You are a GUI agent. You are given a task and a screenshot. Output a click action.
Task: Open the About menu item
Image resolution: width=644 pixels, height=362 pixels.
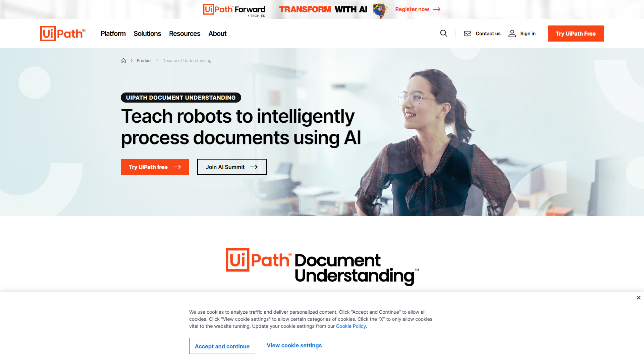click(217, 34)
